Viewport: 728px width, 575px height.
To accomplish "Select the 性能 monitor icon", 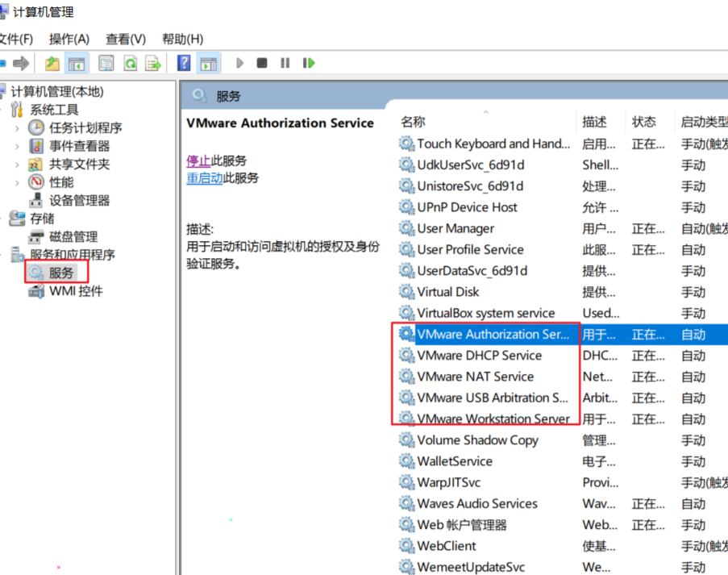I will coord(36,182).
